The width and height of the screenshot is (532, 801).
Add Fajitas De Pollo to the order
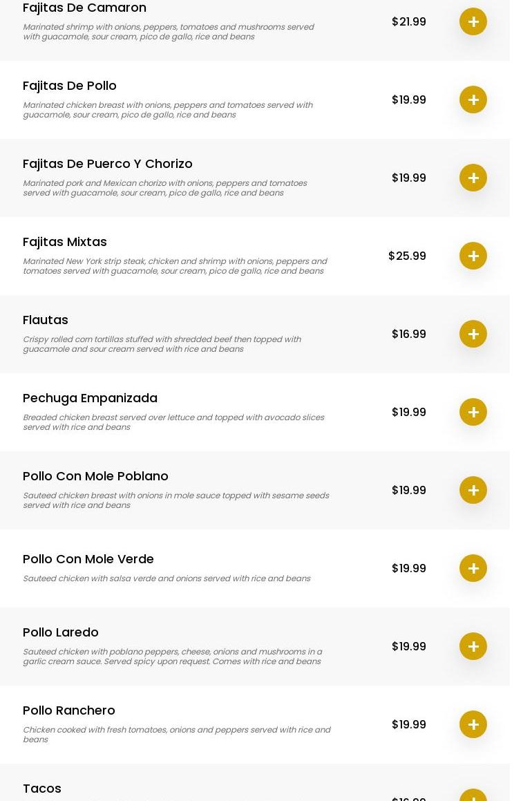(473, 100)
